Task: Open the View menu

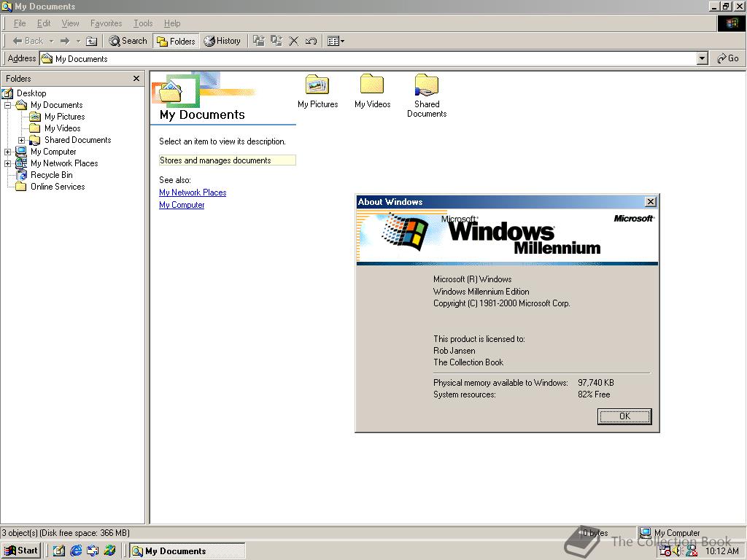Action: pos(71,23)
